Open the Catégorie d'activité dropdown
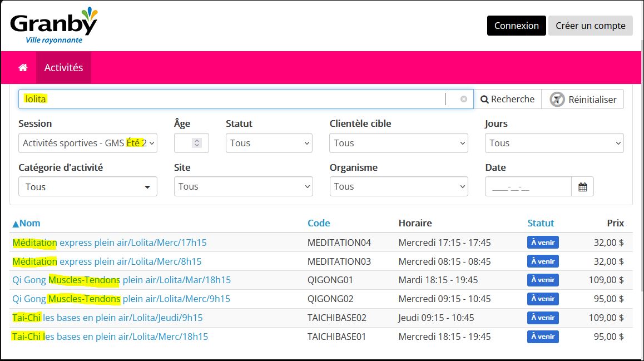Image resolution: width=644 pixels, height=361 pixels. coord(88,186)
